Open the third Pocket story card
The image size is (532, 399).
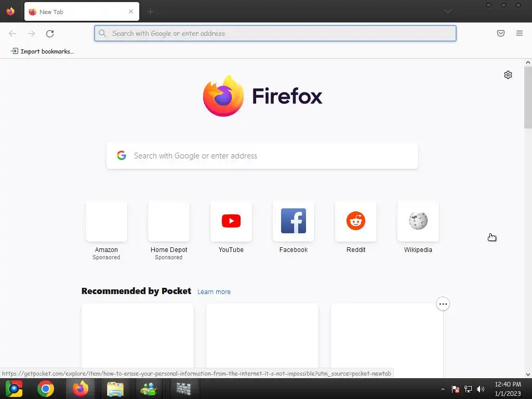pyautogui.click(x=387, y=340)
